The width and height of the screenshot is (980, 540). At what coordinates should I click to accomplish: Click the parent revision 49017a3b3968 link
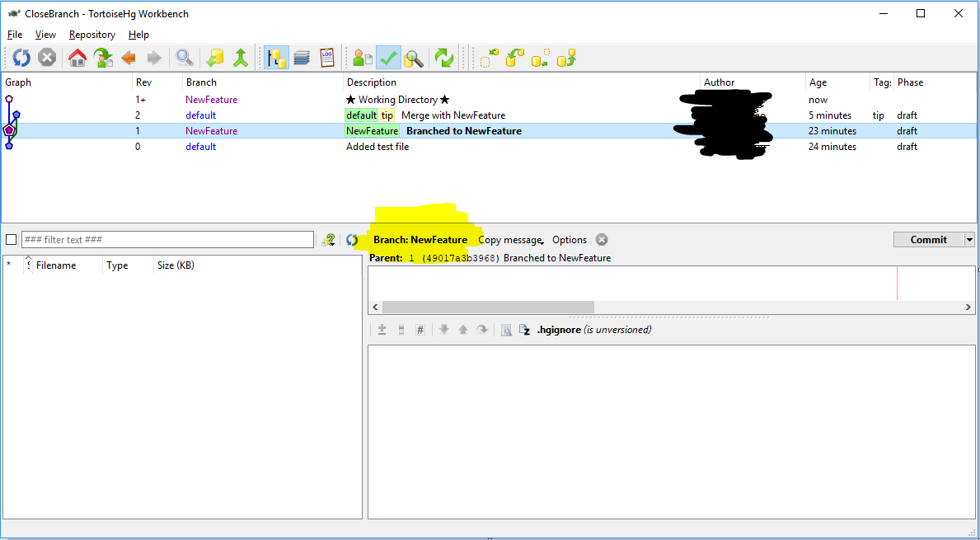click(461, 258)
